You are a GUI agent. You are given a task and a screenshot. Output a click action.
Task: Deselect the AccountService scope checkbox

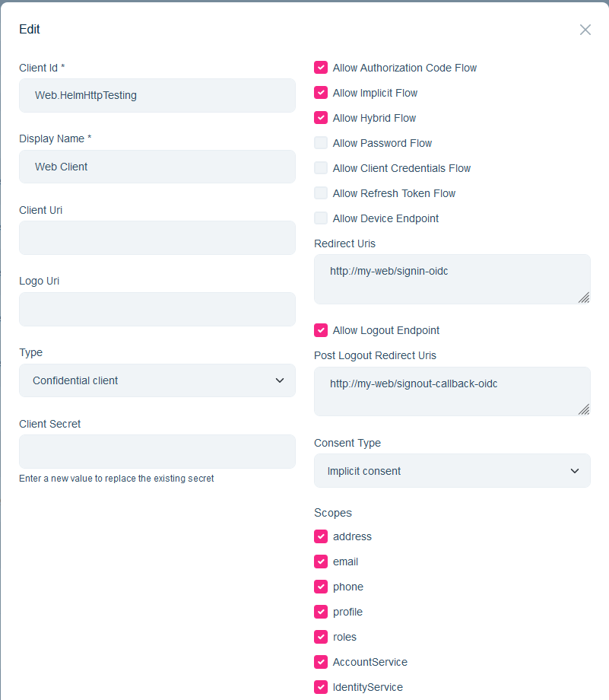pos(321,662)
